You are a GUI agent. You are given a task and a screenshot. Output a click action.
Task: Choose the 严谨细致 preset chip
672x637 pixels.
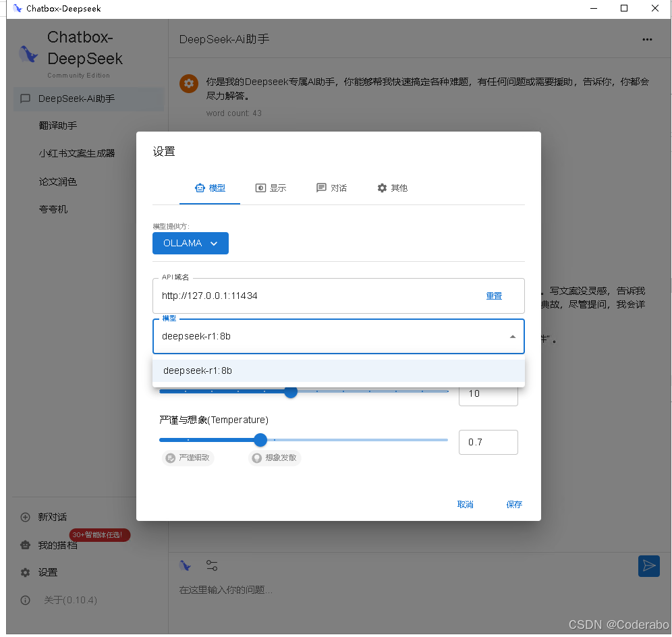[x=188, y=458]
